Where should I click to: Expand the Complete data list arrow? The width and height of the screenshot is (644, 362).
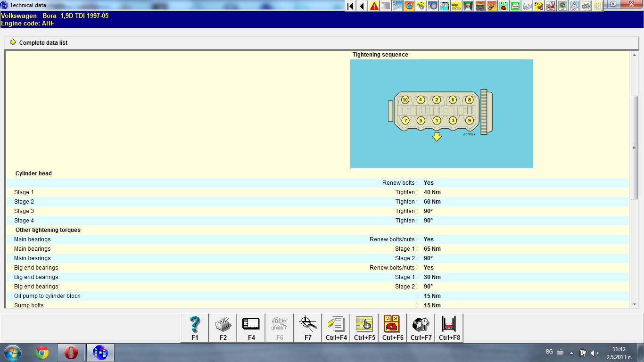tap(13, 42)
